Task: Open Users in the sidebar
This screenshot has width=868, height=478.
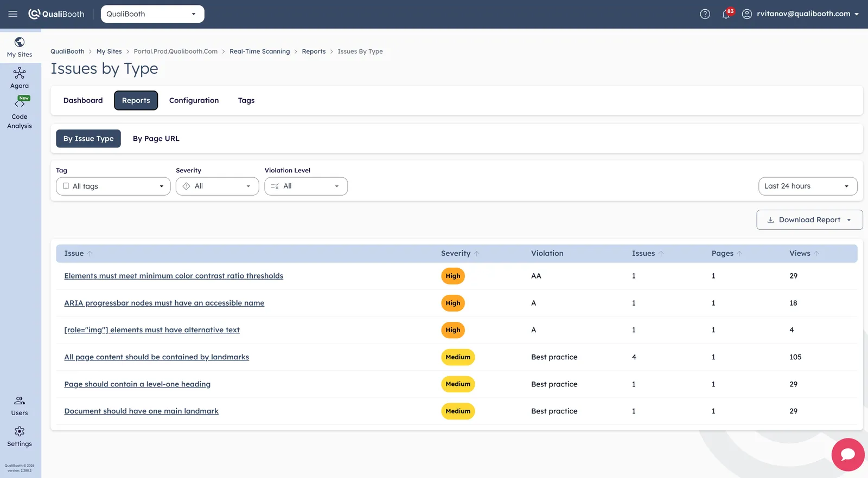Action: [20, 405]
